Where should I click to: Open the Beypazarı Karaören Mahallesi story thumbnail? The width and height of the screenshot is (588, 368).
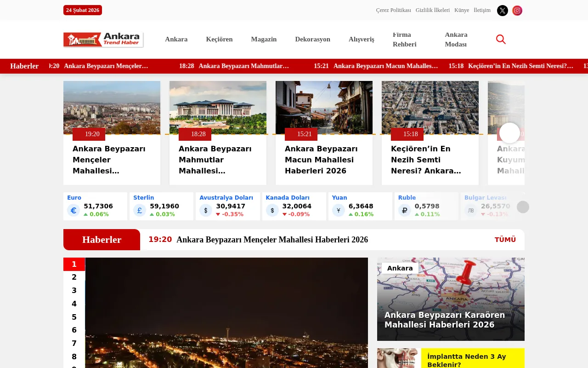click(451, 299)
